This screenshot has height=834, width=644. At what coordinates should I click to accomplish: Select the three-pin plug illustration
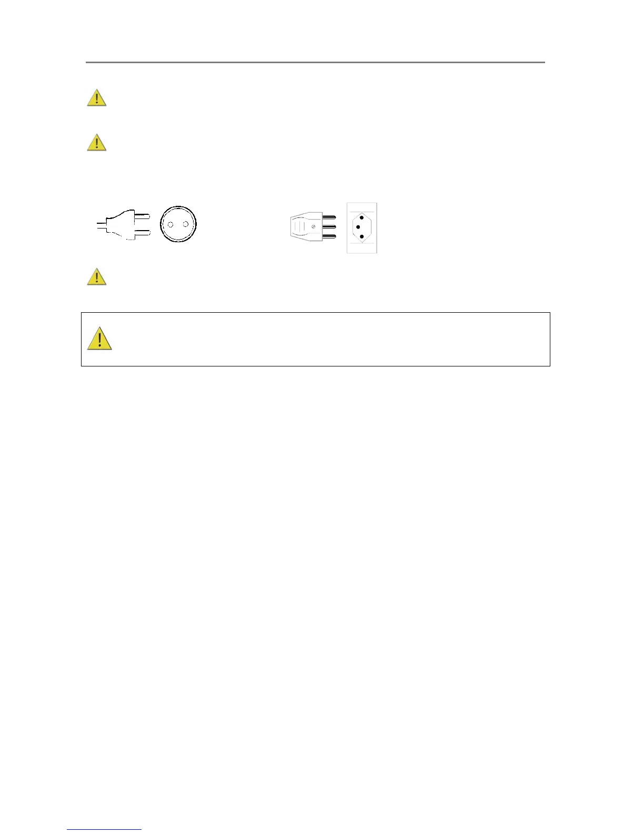pos(313,227)
